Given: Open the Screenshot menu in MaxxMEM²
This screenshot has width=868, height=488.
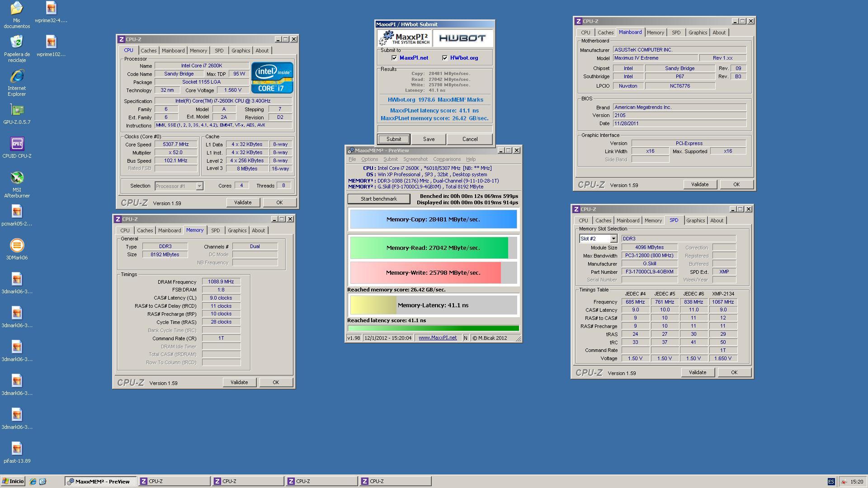Looking at the screenshot, I should 415,159.
